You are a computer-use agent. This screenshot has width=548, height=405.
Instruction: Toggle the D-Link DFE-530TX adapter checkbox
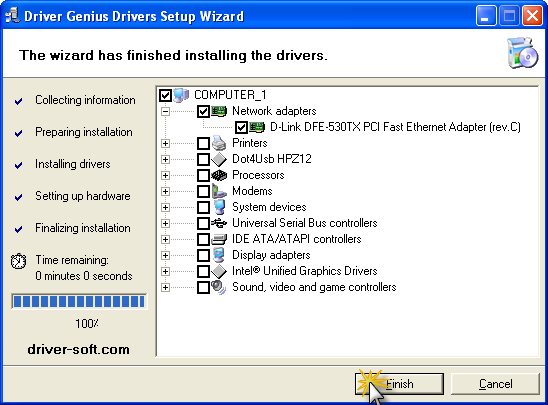pos(241,128)
